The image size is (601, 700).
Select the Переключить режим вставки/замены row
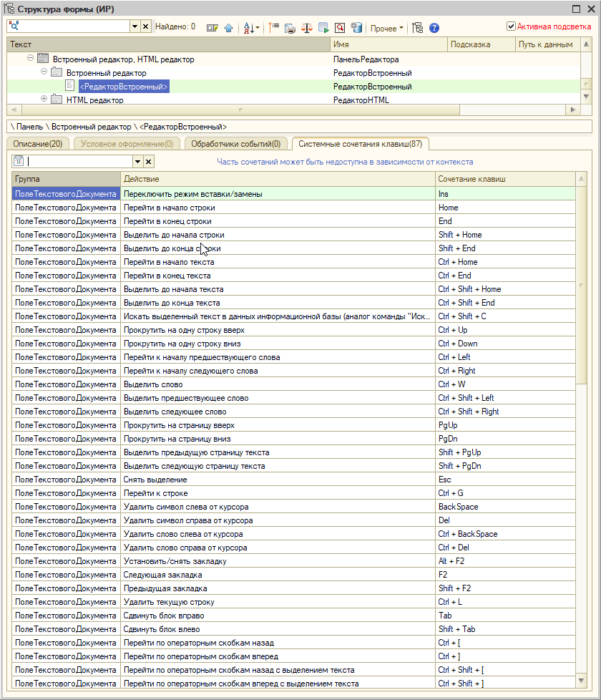[x=293, y=194]
